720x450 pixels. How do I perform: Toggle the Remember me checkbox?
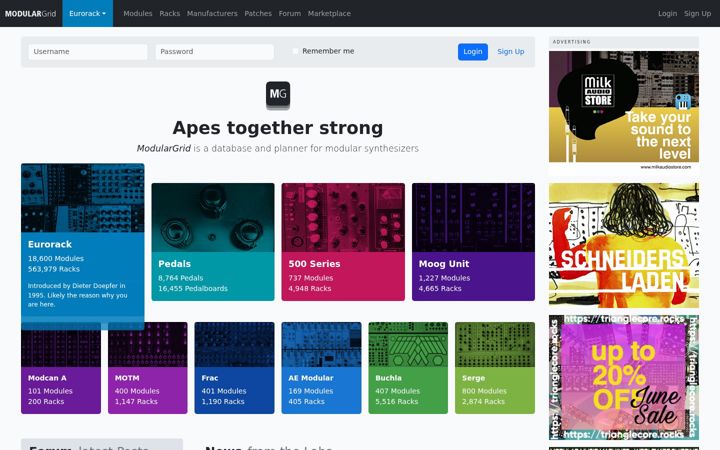[295, 51]
